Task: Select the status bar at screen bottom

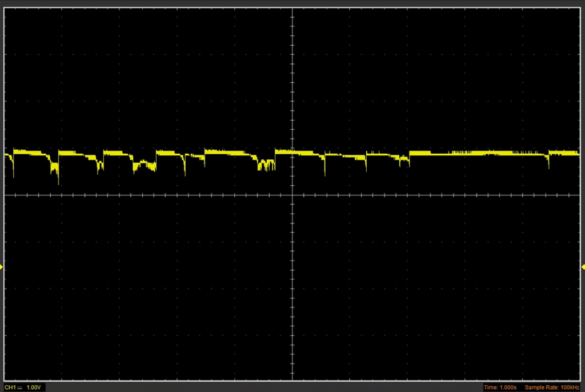Action: pyautogui.click(x=292, y=387)
